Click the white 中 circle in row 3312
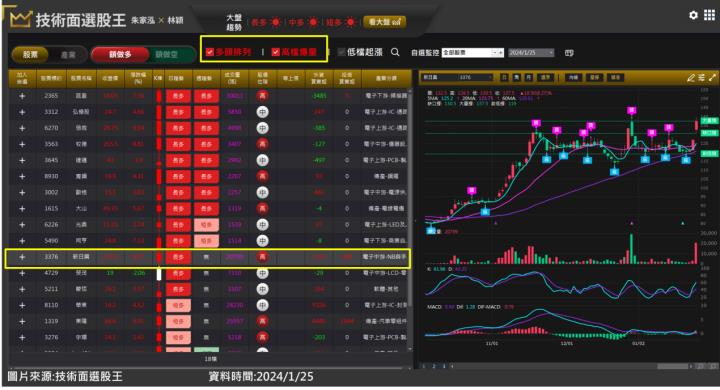The image size is (720, 390). click(x=262, y=112)
